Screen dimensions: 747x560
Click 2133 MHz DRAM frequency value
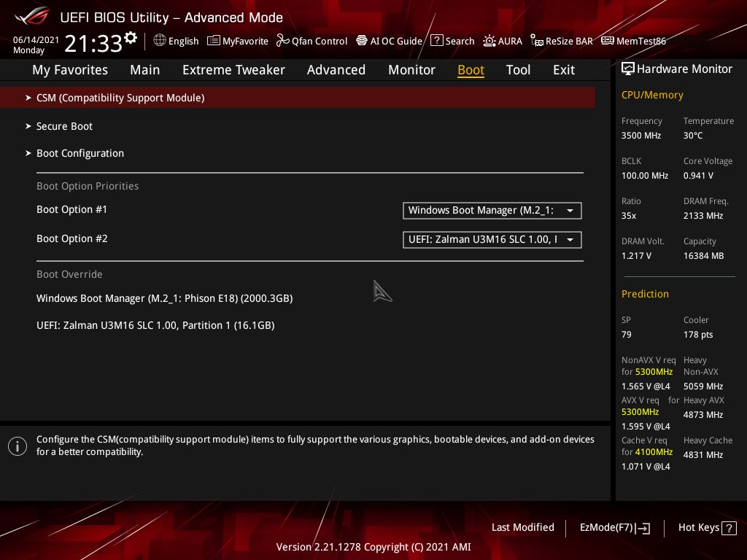pos(703,216)
